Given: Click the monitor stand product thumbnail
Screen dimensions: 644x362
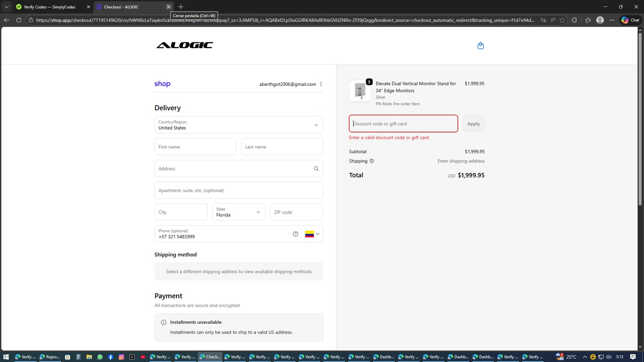Looking at the screenshot, I should pos(360,90).
